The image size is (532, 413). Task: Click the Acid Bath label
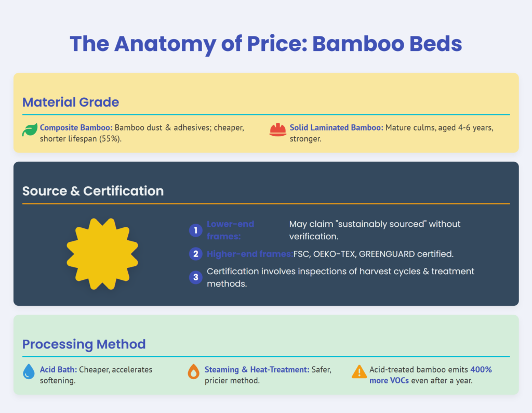[58, 369]
